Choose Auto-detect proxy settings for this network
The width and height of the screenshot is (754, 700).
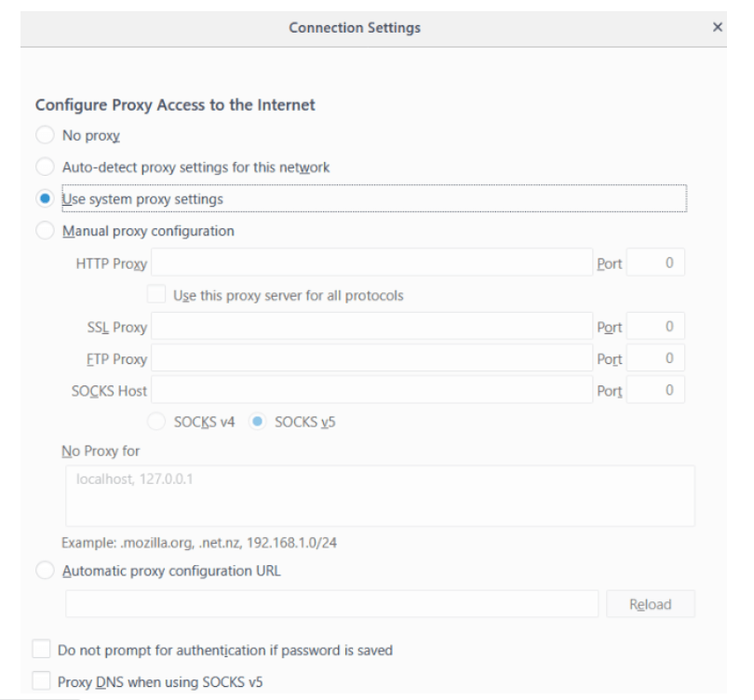45,167
